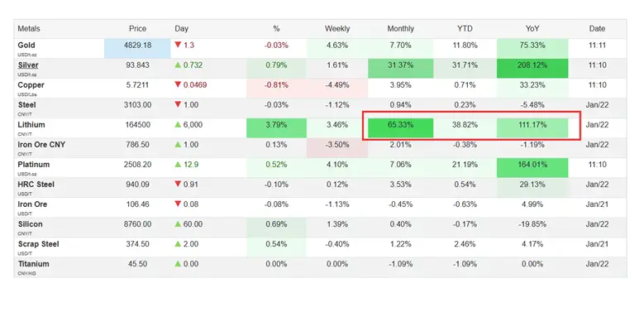Click Gold's 75.33% YoY cell

pos(532,48)
